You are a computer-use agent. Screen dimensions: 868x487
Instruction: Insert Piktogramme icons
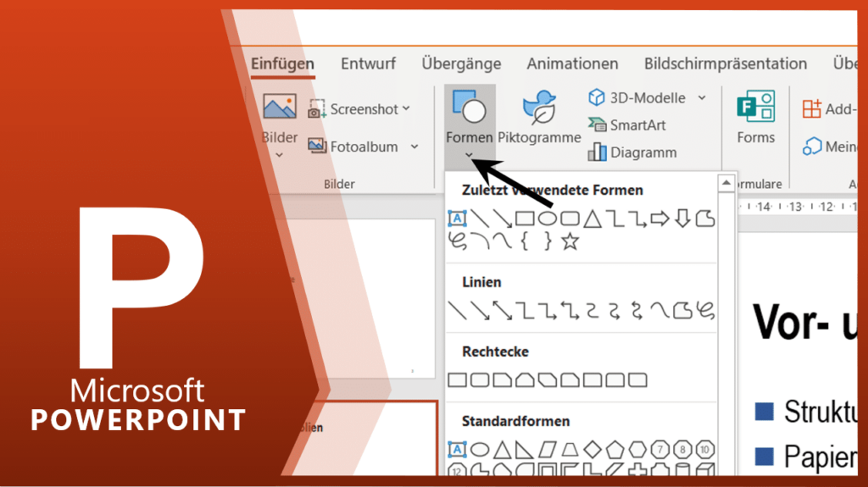click(539, 118)
